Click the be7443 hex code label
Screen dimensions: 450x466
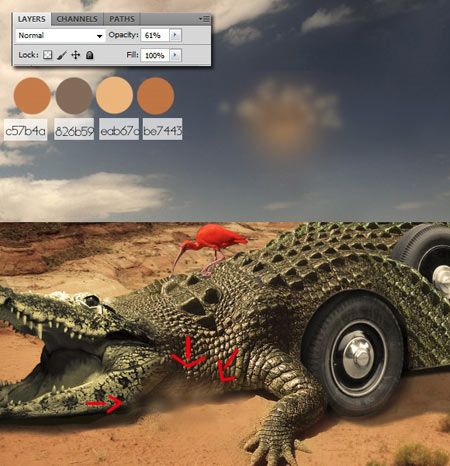(x=162, y=129)
